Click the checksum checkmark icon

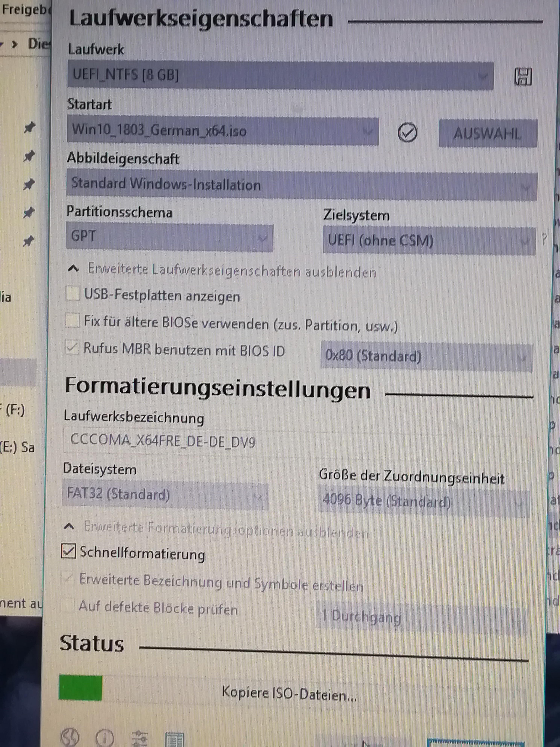pos(407,132)
